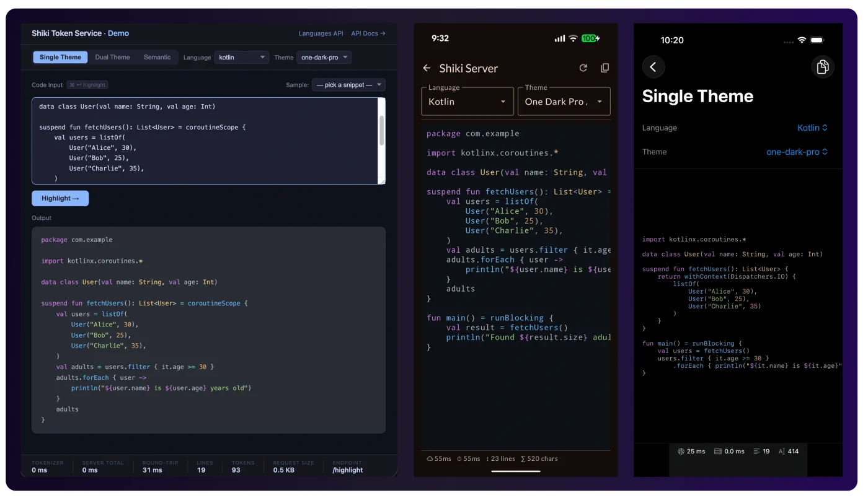Expand the pick a snippet sample dropdown
The image size is (868, 498).
pyautogui.click(x=348, y=85)
